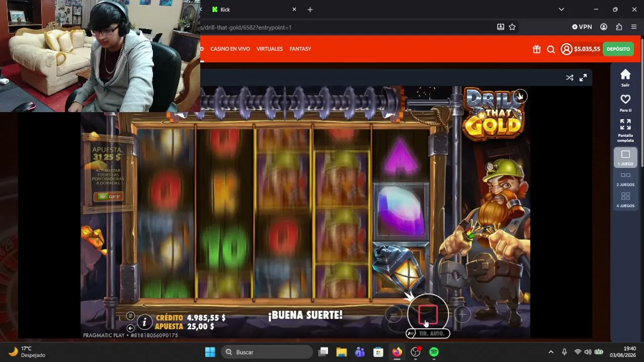Open OBS Studio from the taskbar
This screenshot has width=644, height=362.
[416, 352]
